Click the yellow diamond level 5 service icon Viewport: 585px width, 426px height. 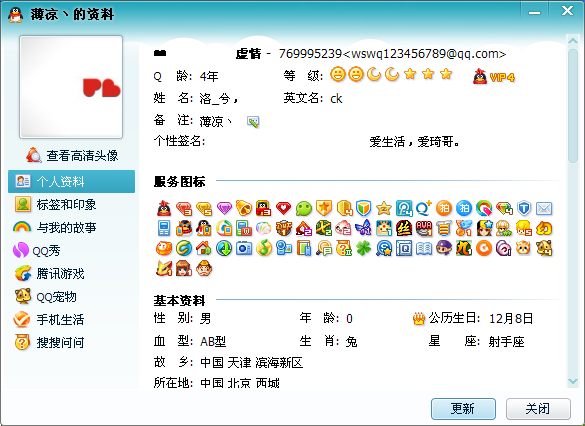click(x=204, y=209)
